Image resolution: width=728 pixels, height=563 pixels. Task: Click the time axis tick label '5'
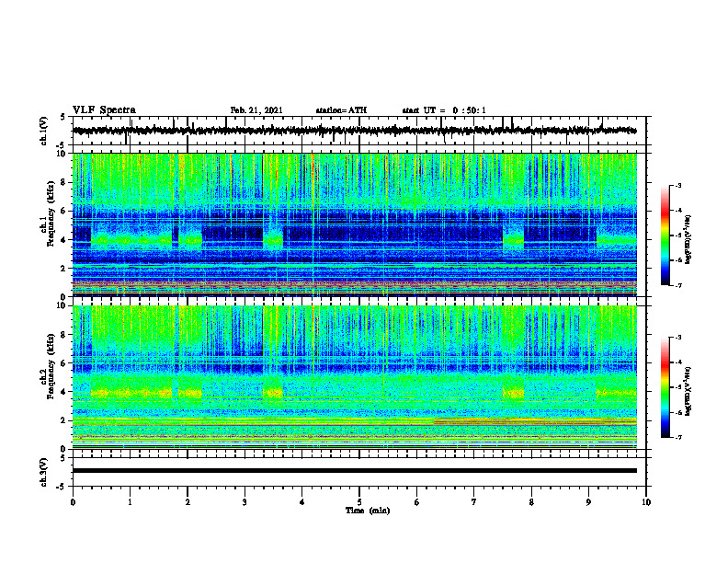[359, 502]
